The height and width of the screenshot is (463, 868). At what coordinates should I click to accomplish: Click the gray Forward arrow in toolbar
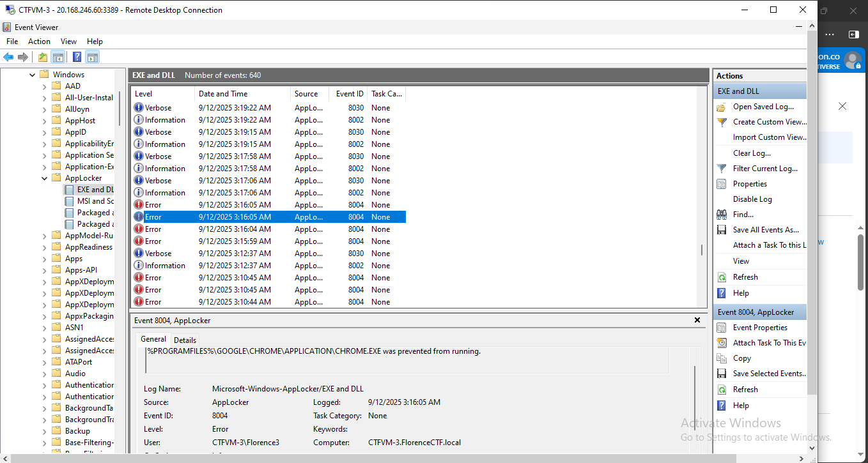tap(23, 57)
